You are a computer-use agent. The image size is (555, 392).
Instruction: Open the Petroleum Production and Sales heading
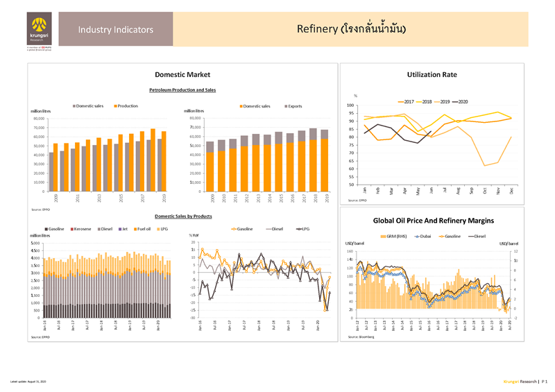pyautogui.click(x=182, y=90)
